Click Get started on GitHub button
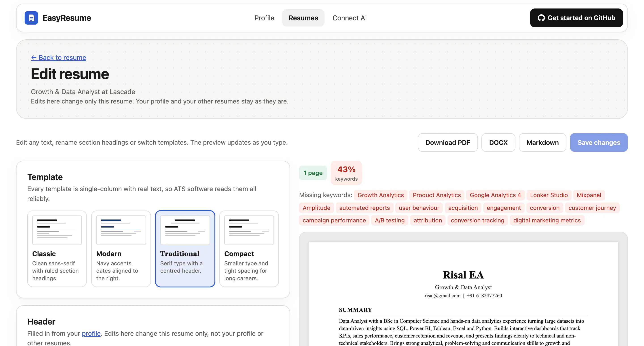The image size is (644, 346). tap(576, 18)
